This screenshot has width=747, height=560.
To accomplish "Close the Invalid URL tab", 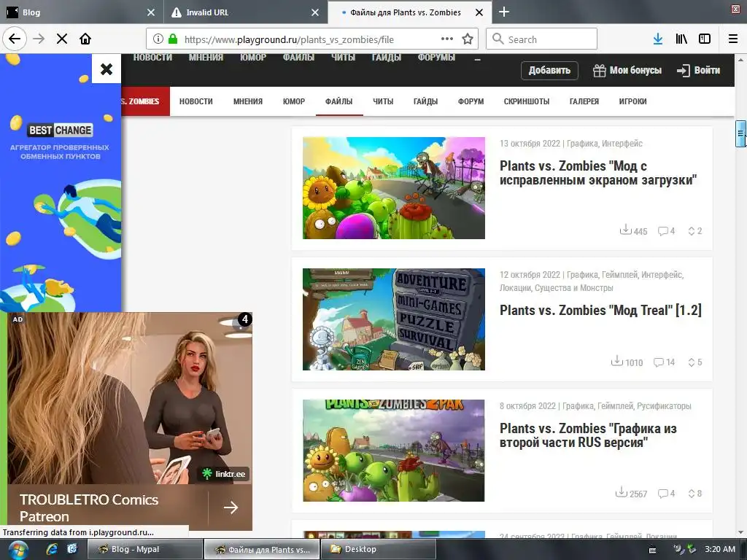I will coord(315,12).
